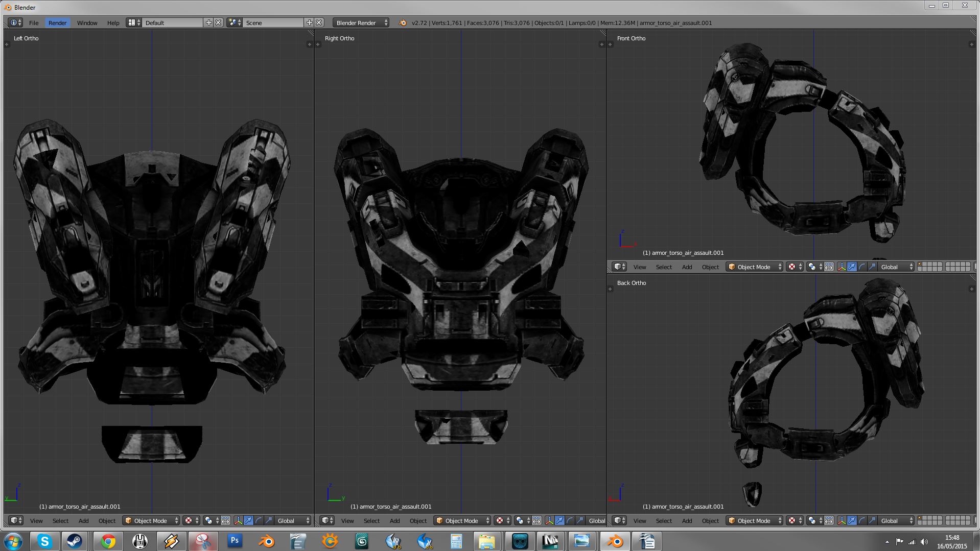The width and height of the screenshot is (980, 551).
Task: Open Add menu in Left Ortho viewport
Action: point(83,520)
